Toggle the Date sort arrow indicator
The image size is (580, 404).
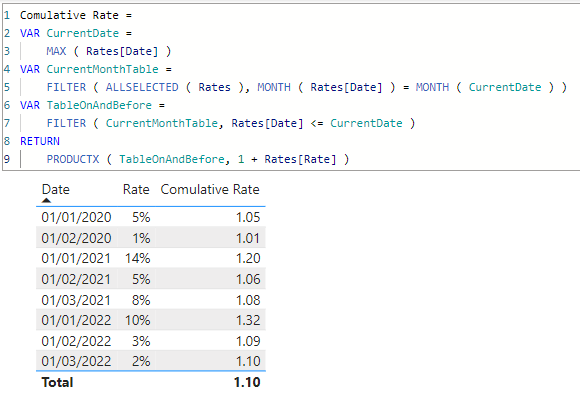pyautogui.click(x=46, y=201)
